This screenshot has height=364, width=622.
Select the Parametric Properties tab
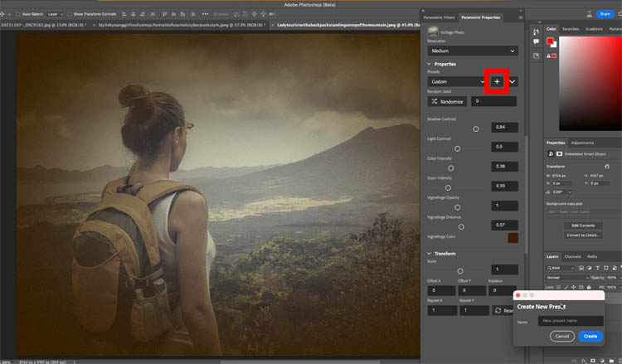480,17
